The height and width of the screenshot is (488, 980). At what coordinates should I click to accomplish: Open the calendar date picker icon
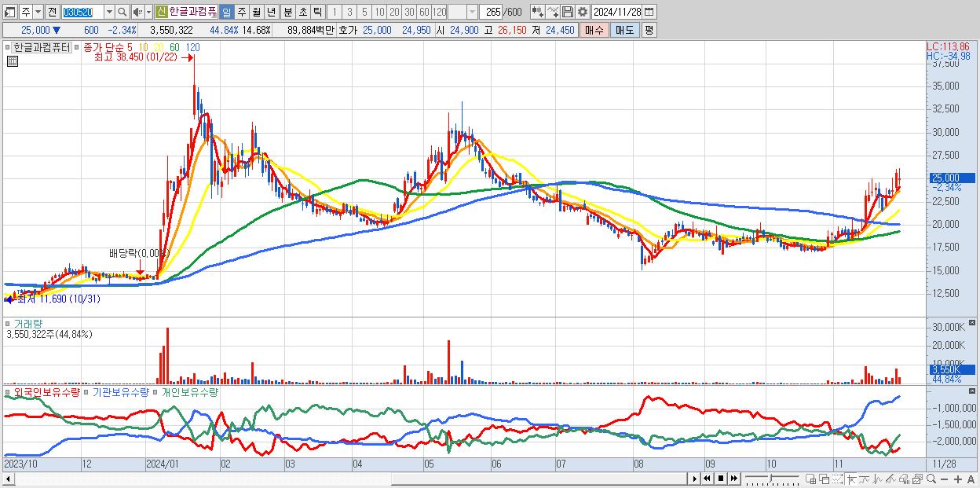649,12
